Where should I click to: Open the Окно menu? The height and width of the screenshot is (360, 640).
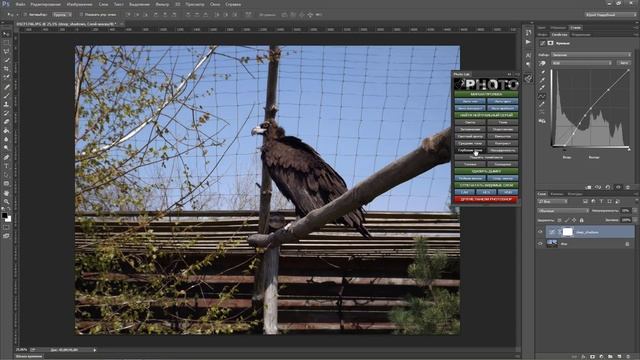(x=215, y=4)
